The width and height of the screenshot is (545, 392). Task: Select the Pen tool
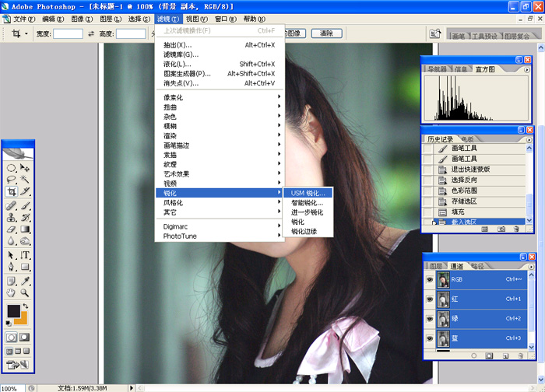[11, 267]
